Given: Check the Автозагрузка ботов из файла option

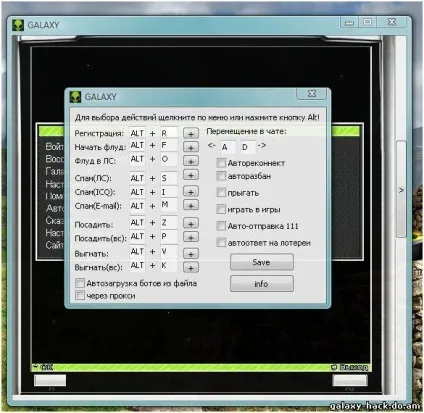Looking at the screenshot, I should [80, 283].
